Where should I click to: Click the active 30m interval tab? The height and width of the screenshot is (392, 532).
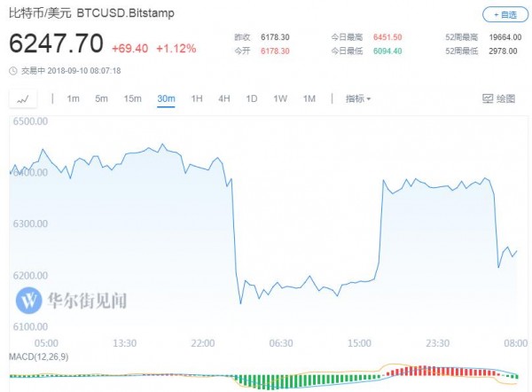pos(165,98)
